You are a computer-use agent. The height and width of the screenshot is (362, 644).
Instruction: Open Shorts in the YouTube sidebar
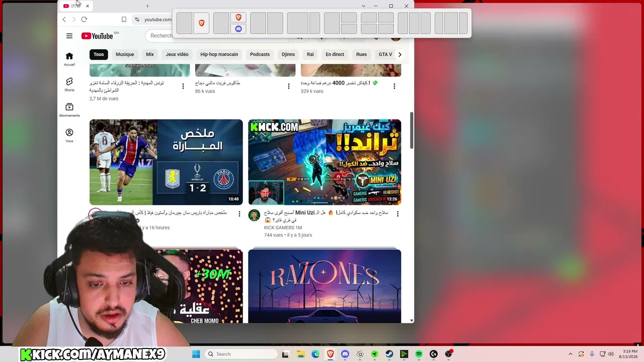pyautogui.click(x=69, y=84)
